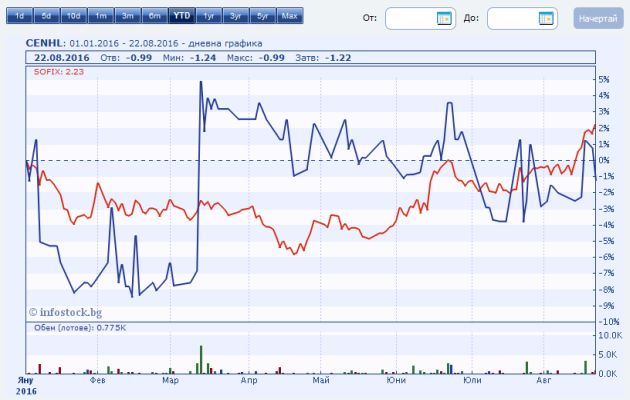The width and height of the screenshot is (630, 400).
Task: Click the tallest green volume bar in March
Action: click(x=201, y=360)
